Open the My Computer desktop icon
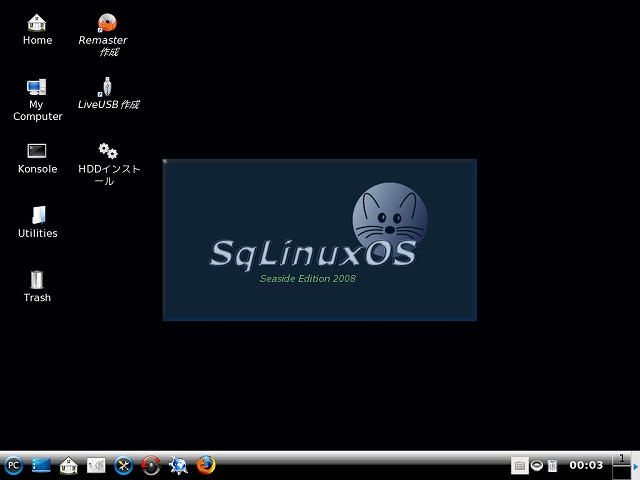The width and height of the screenshot is (640, 480). 37,99
